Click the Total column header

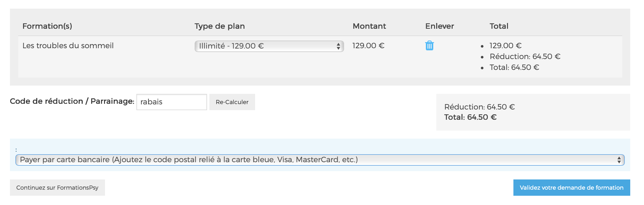click(x=499, y=26)
